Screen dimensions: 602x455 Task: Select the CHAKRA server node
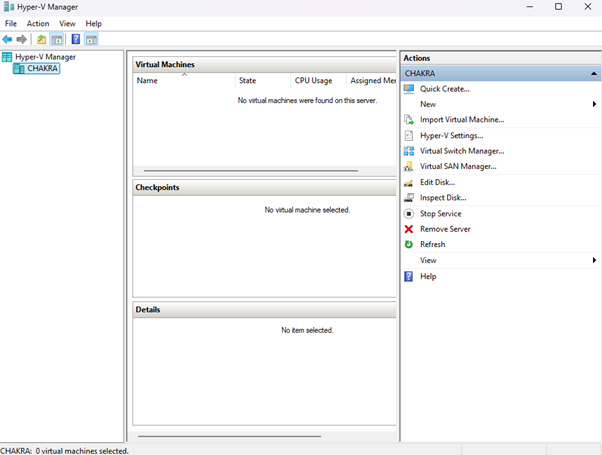tap(42, 69)
